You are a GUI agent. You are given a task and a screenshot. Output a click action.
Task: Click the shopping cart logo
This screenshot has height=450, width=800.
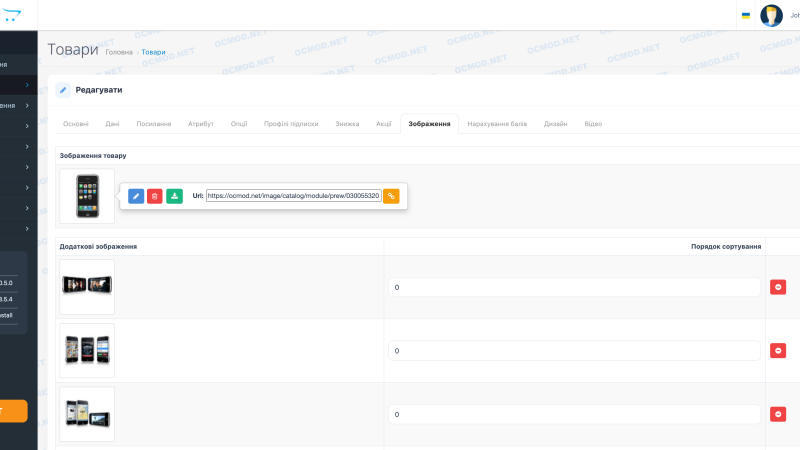pyautogui.click(x=11, y=15)
